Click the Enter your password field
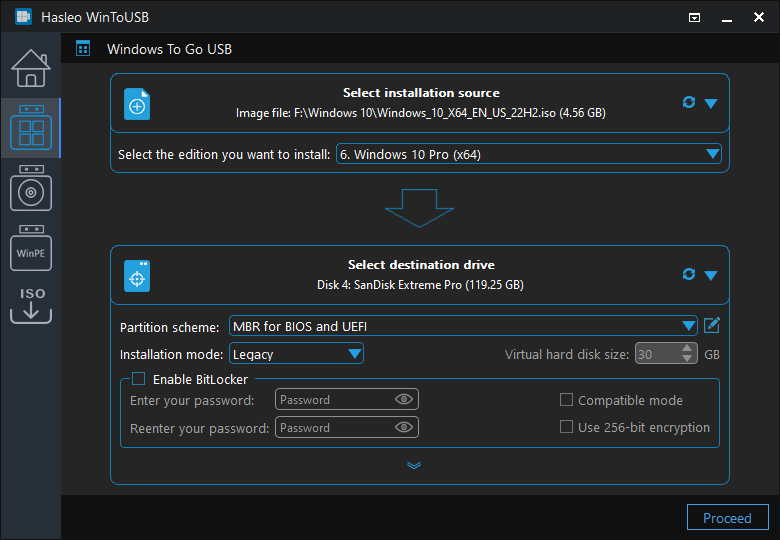This screenshot has width=780, height=540. [x=347, y=399]
